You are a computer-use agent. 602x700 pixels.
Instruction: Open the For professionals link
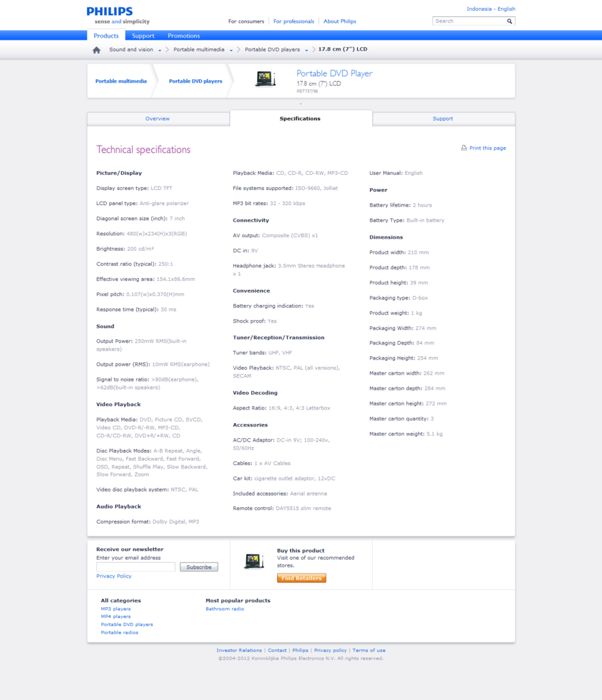tap(293, 21)
